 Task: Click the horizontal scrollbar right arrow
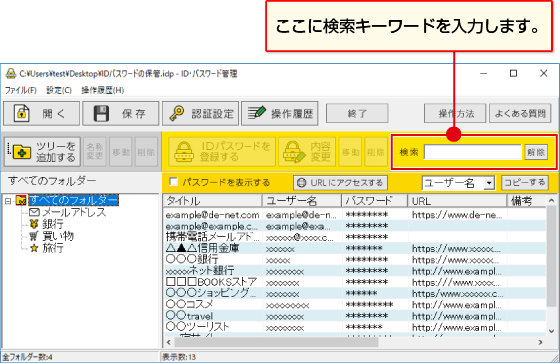click(x=541, y=342)
